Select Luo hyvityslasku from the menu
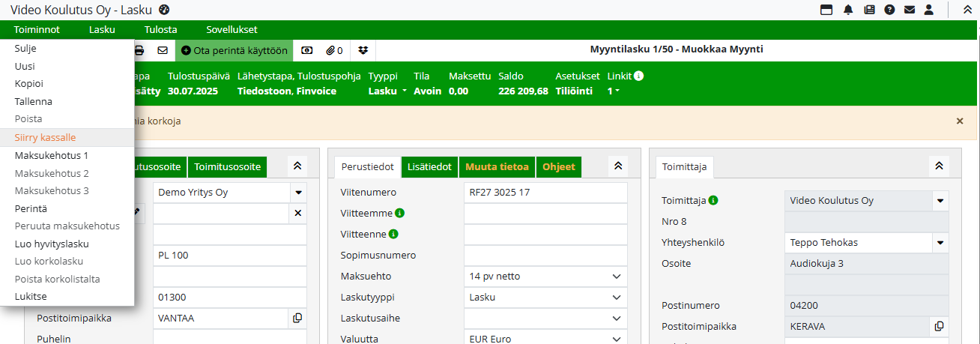The width and height of the screenshot is (980, 344). [x=52, y=244]
